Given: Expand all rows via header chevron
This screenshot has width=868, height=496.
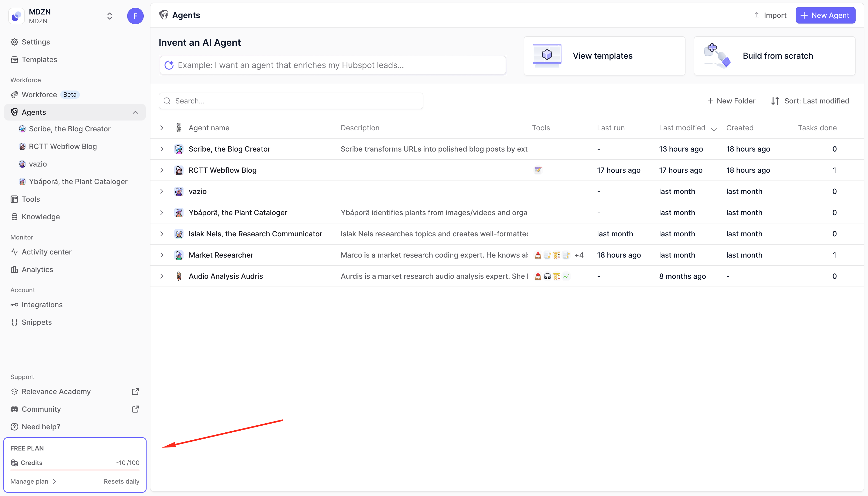Looking at the screenshot, I should tap(162, 128).
